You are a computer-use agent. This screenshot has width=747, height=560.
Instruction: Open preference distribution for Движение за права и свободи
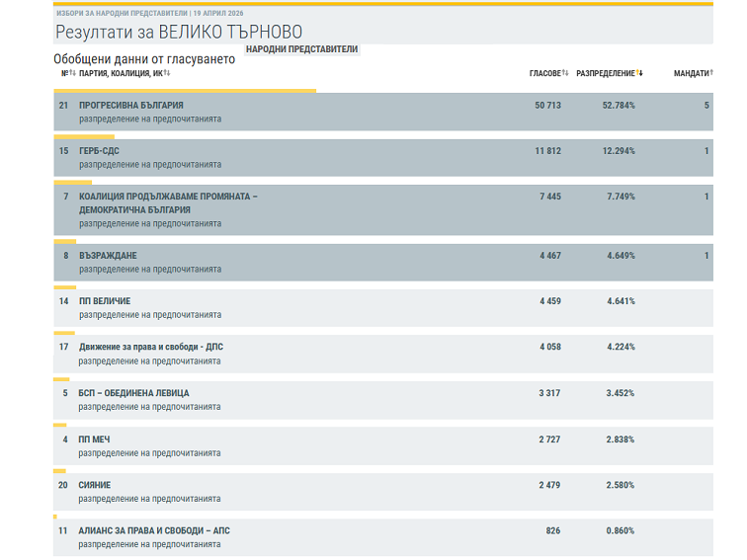(x=150, y=361)
